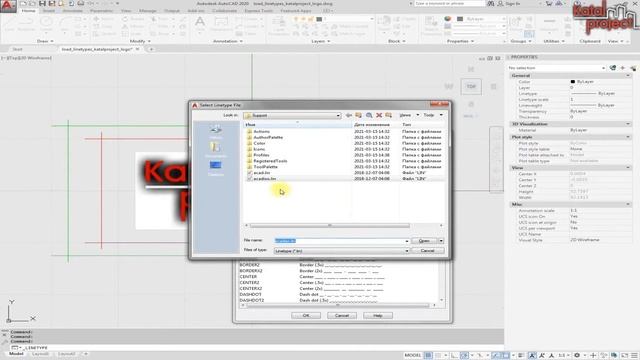The image size is (640, 360).
Task: Toggle Lineweight display in status bar
Action: click(x=521, y=356)
